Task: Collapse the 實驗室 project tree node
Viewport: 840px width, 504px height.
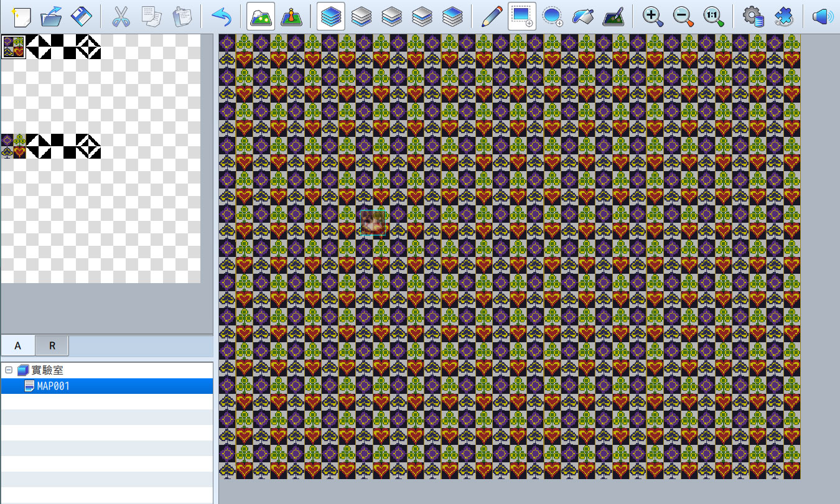Action: [x=9, y=370]
